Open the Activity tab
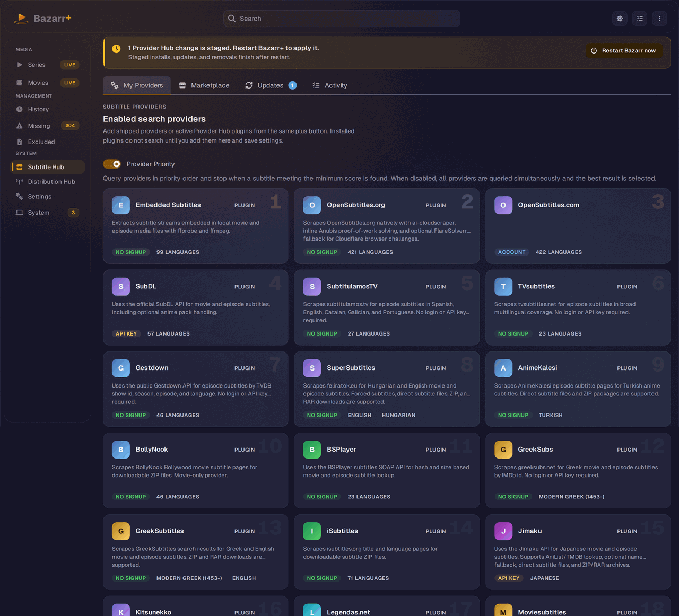679x616 pixels. point(330,85)
